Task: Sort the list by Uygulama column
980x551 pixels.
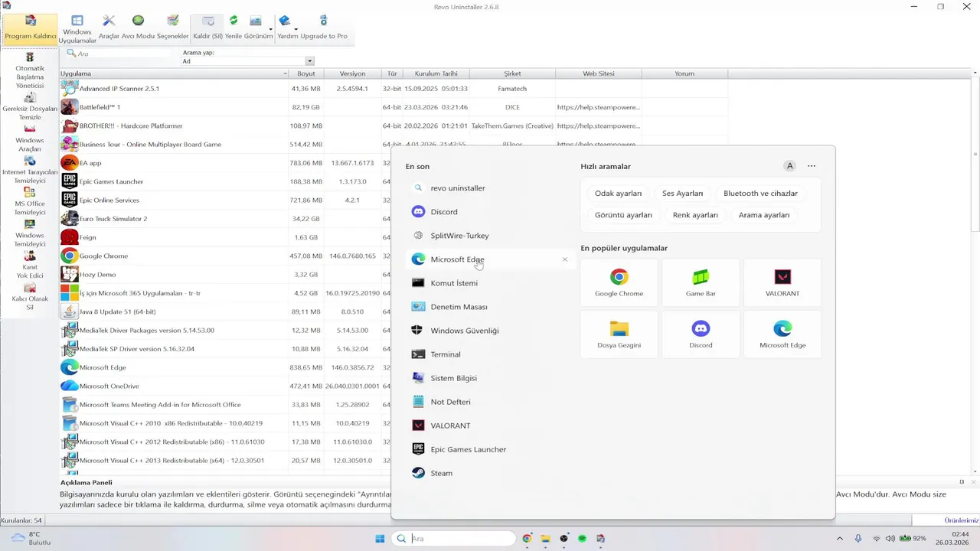Action: (175, 73)
